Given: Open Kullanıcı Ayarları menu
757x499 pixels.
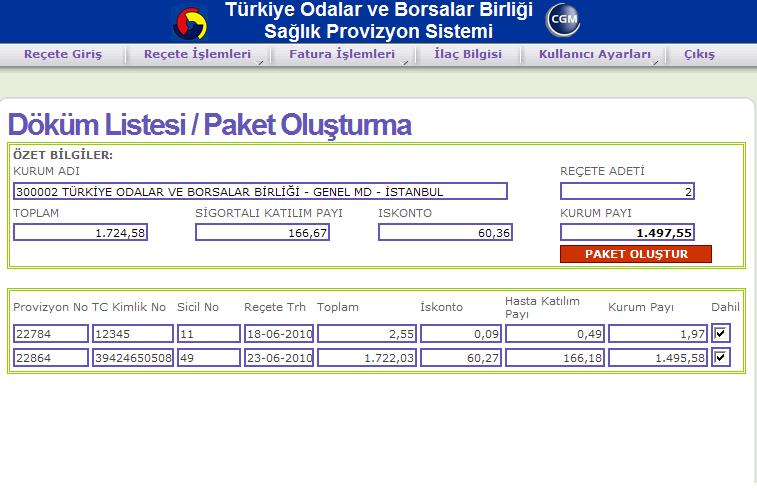Looking at the screenshot, I should pos(595,54).
